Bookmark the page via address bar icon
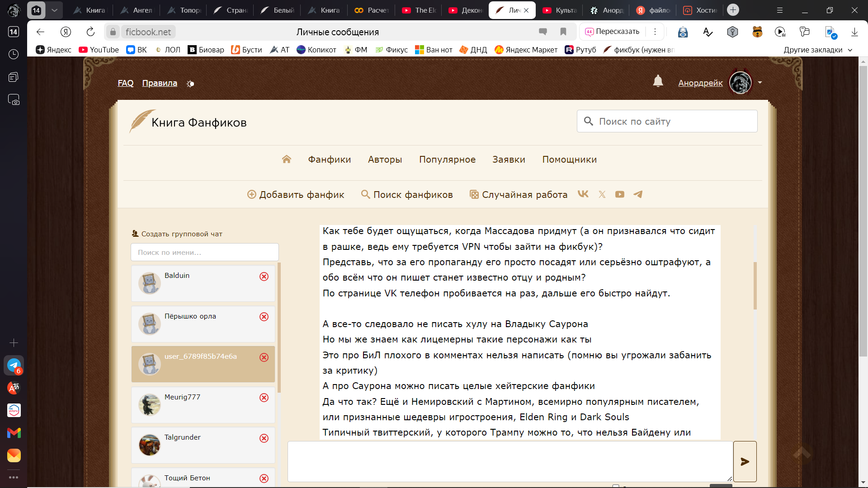This screenshot has height=488, width=868. 563,32
